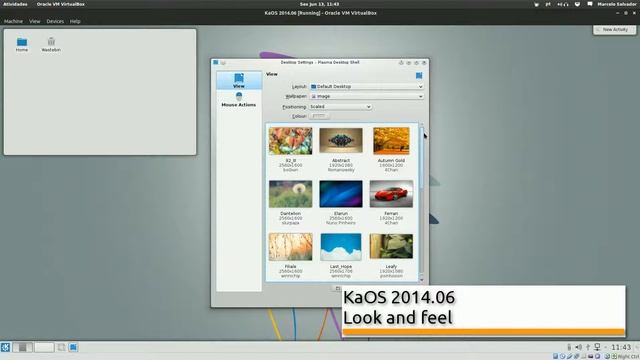Click the Desktop Settings window menu icon

[216, 62]
